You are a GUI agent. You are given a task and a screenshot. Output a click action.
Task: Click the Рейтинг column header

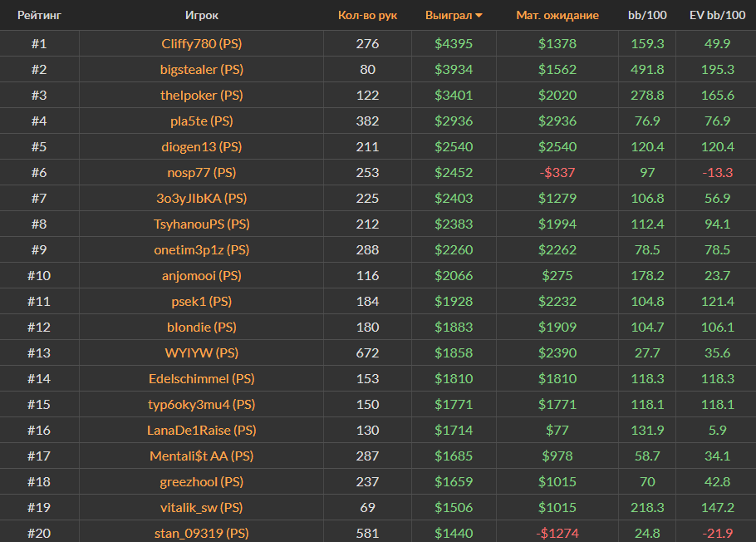[x=39, y=16]
